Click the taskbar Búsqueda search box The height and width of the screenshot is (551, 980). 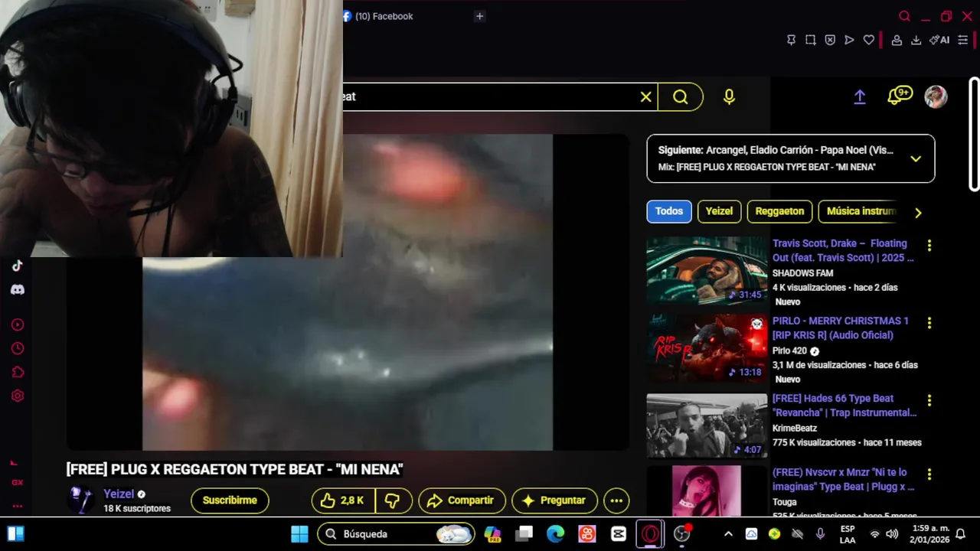(x=396, y=534)
